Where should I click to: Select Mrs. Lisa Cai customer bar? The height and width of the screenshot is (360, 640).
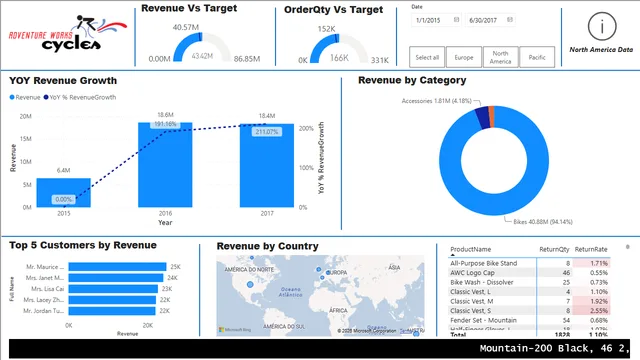click(113, 289)
